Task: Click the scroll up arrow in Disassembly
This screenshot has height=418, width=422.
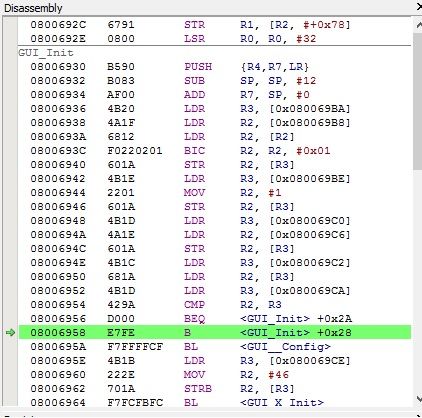Action: point(419,25)
